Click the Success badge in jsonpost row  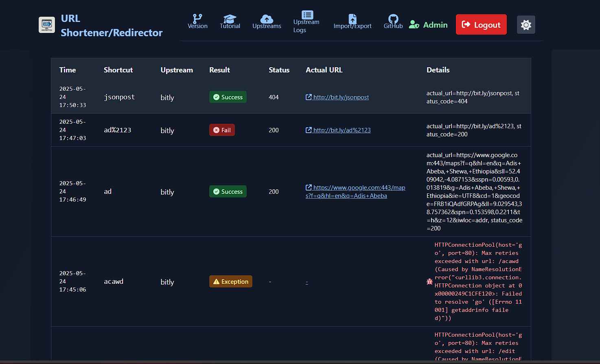point(228,97)
